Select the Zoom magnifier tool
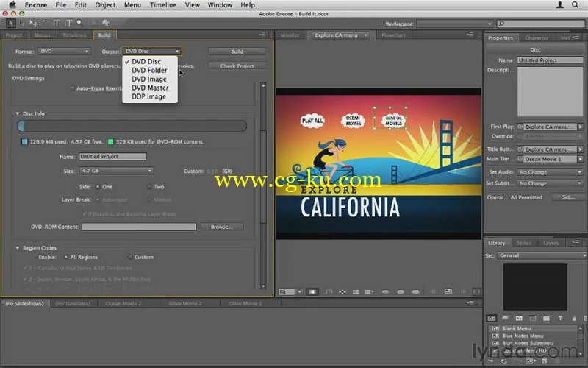This screenshot has height=368, width=588. [80, 24]
